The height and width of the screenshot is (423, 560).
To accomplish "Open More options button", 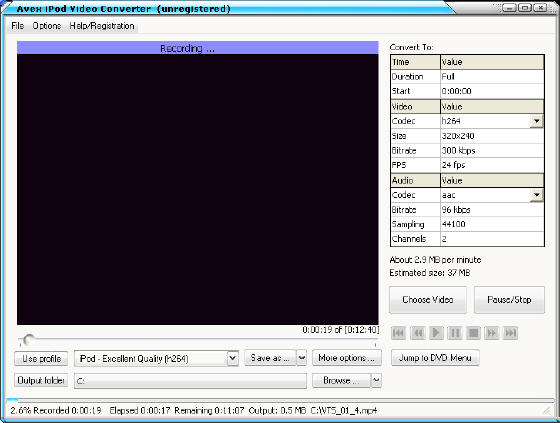I will 346,358.
